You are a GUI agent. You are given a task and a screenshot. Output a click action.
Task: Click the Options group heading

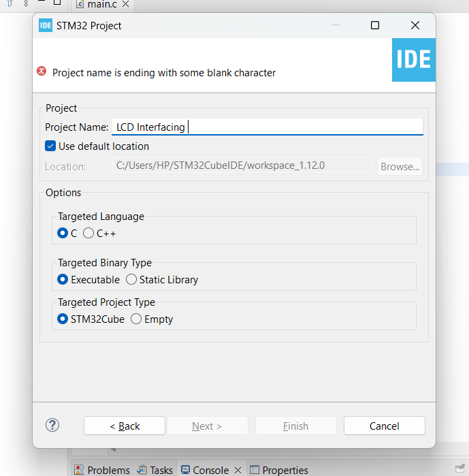tap(63, 193)
